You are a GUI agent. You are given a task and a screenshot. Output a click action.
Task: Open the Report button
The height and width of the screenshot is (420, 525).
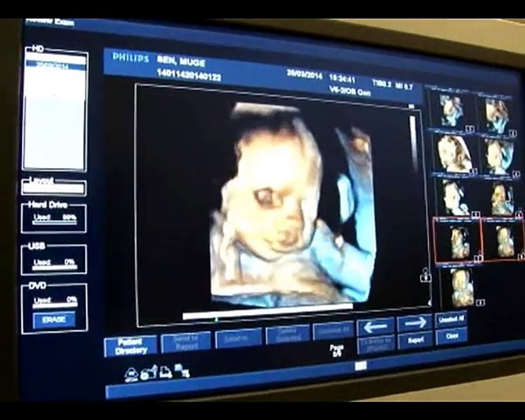point(415,340)
